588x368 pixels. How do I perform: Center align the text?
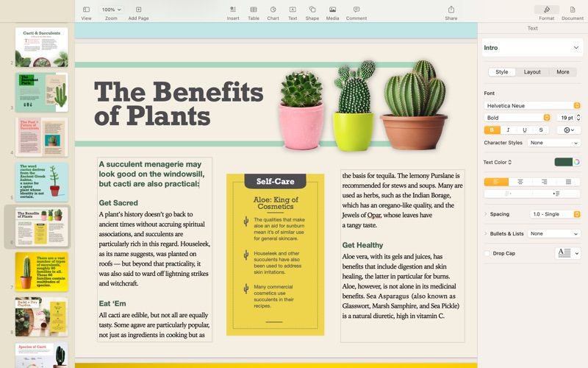coord(520,182)
